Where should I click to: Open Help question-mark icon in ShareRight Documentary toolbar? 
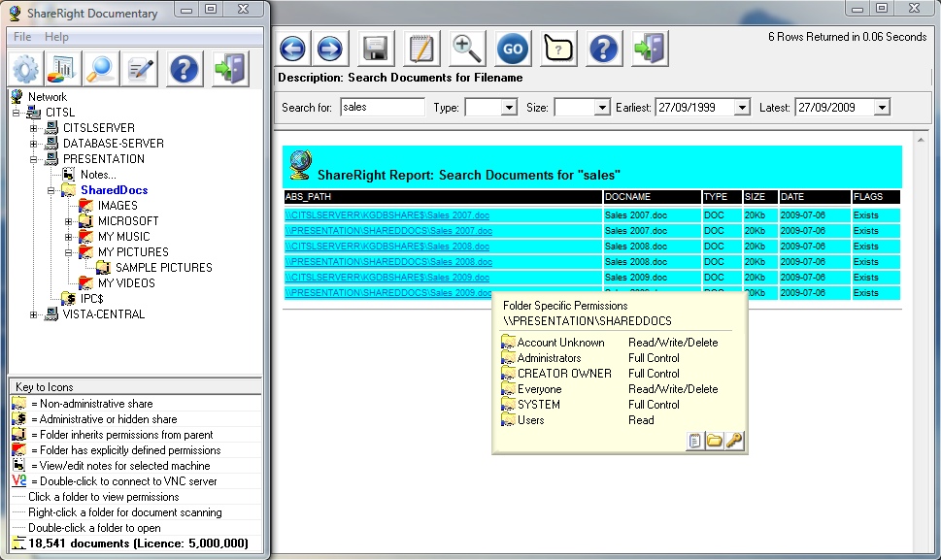click(x=185, y=69)
